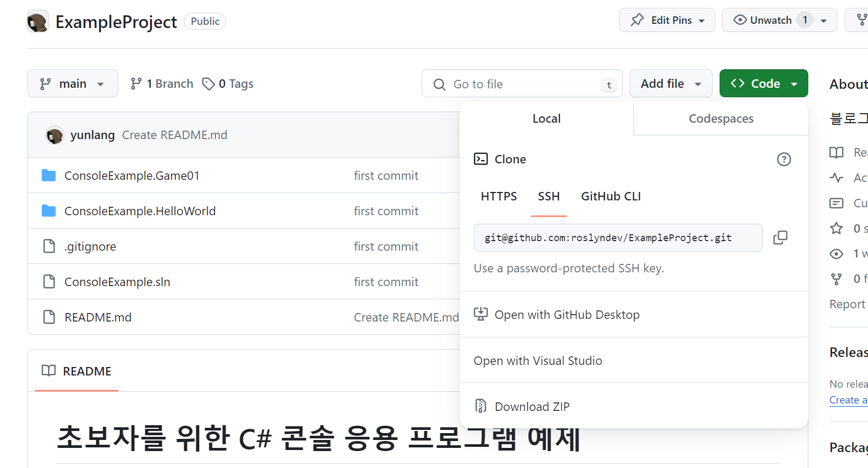Click the Go to file search field
Image resolution: width=868 pixels, height=468 pixels.
pos(522,84)
